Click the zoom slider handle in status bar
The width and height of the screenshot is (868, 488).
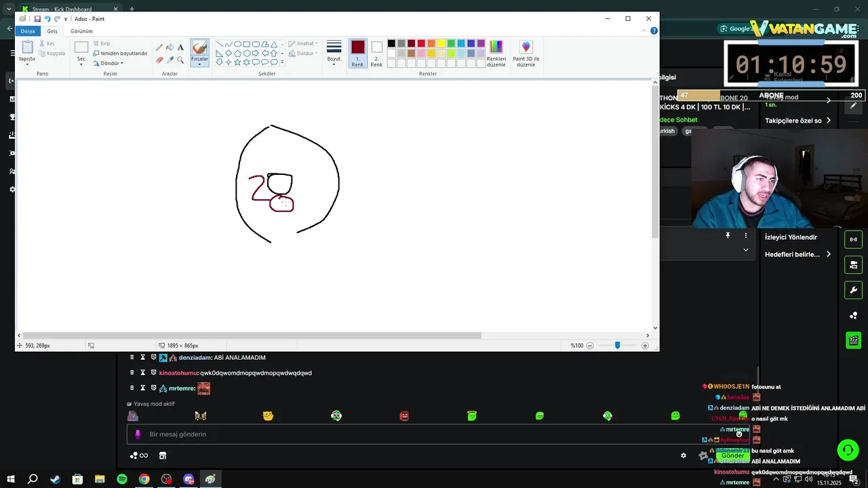(617, 346)
